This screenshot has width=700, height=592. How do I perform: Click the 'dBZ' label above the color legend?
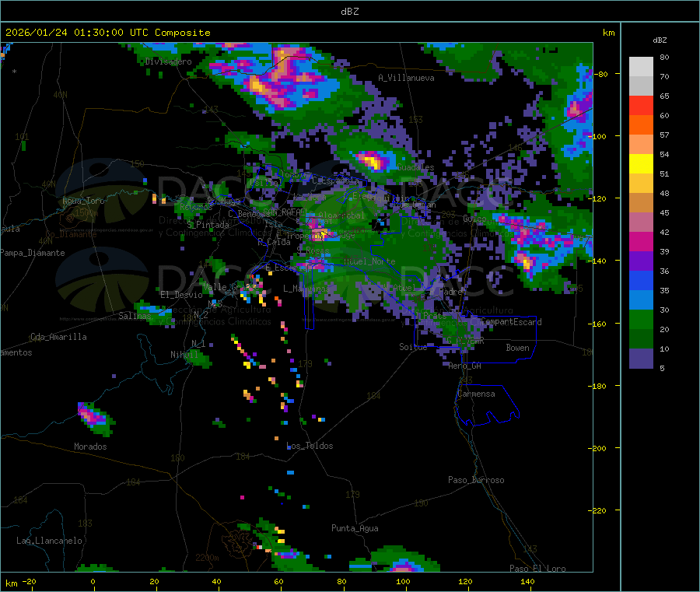coord(660,40)
